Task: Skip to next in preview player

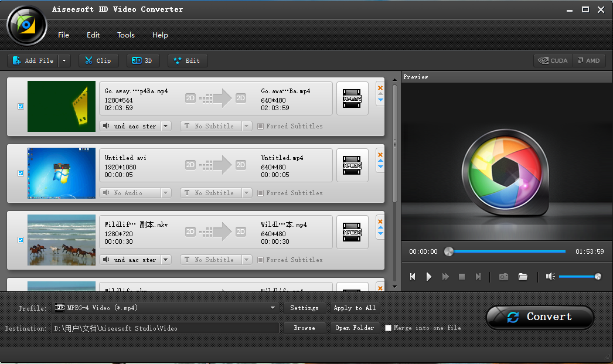Action: [x=478, y=277]
